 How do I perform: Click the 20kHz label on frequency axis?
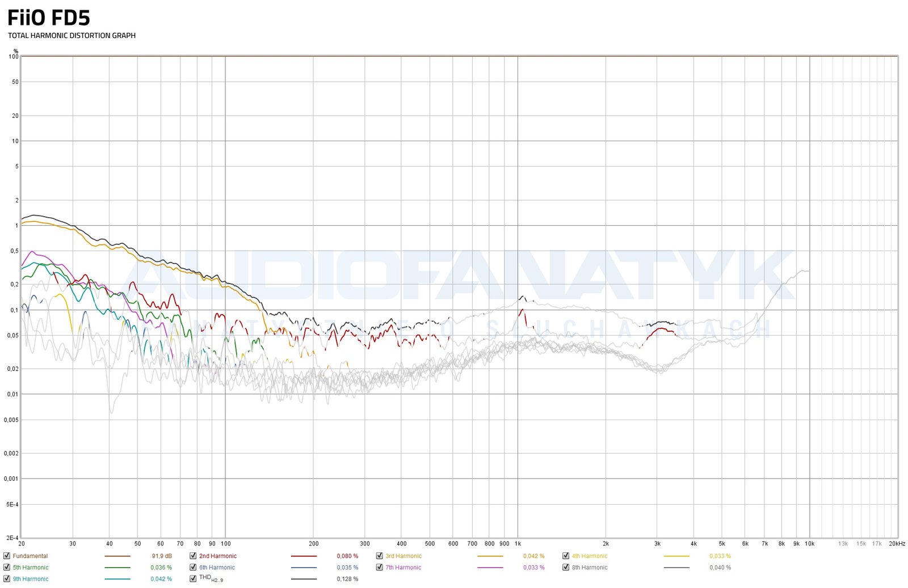897,544
